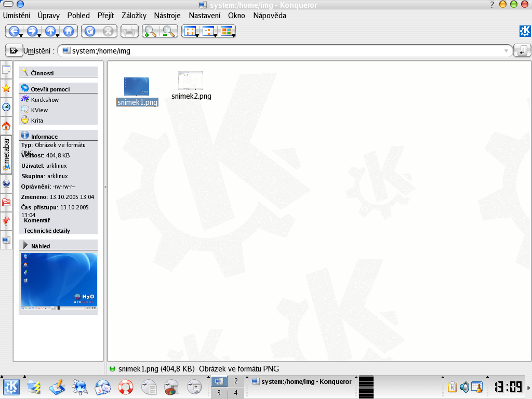This screenshot has width=532, height=399.
Task: Open image with Krita link
Action: [37, 121]
